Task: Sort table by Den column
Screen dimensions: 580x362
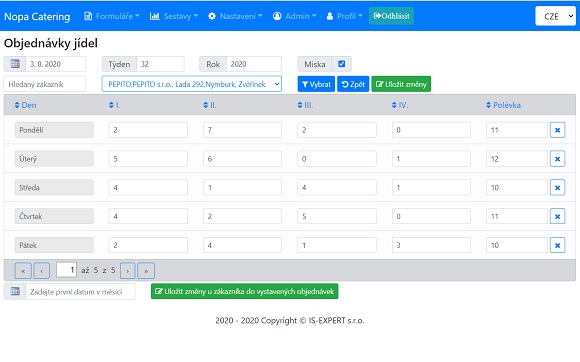Action: (x=26, y=105)
